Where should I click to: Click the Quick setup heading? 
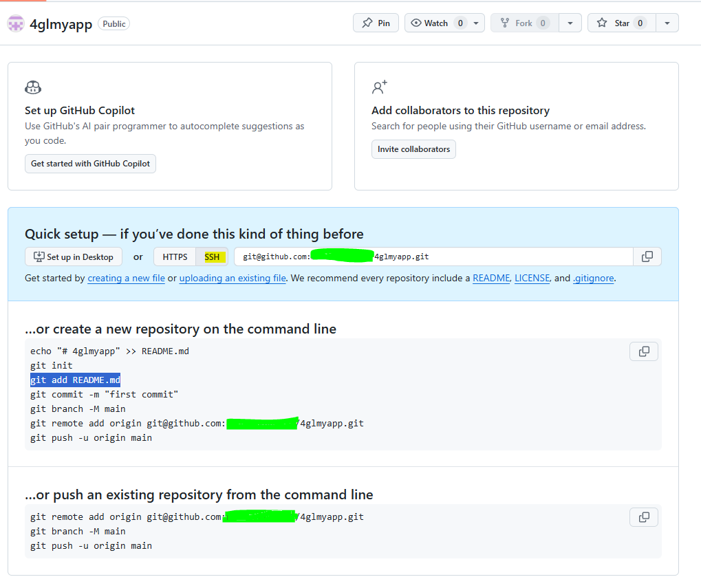pos(194,234)
